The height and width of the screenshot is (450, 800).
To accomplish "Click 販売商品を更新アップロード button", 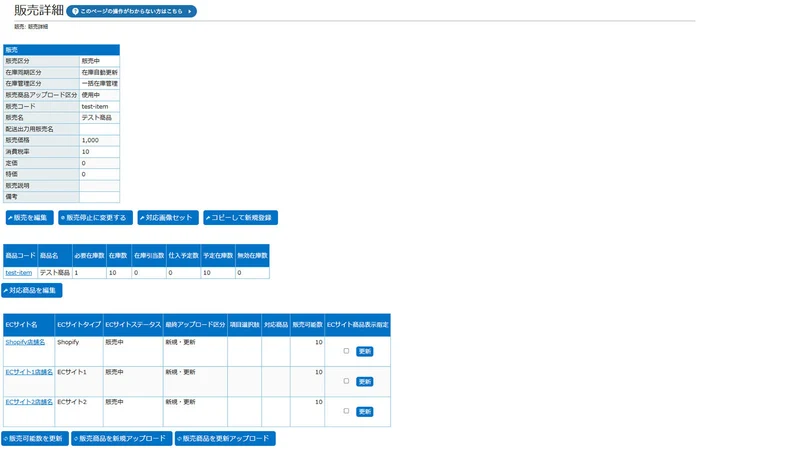I will [225, 439].
